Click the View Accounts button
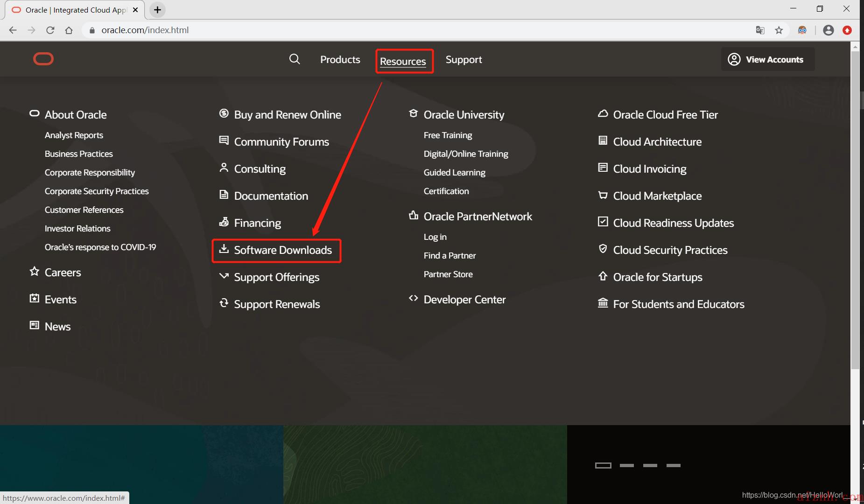Screen dimensions: 864x504 coord(768,59)
